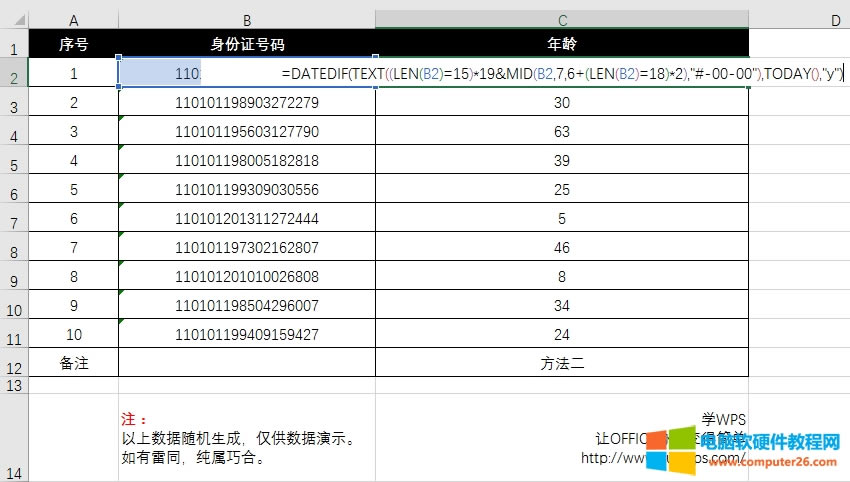Select row 12 via row header

click(14, 366)
